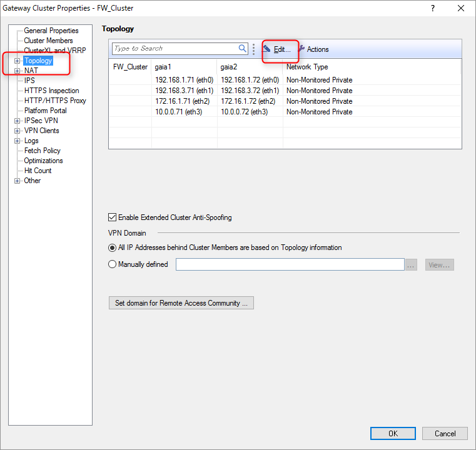
Task: Click the Edit pencil icon
Action: [x=267, y=49]
